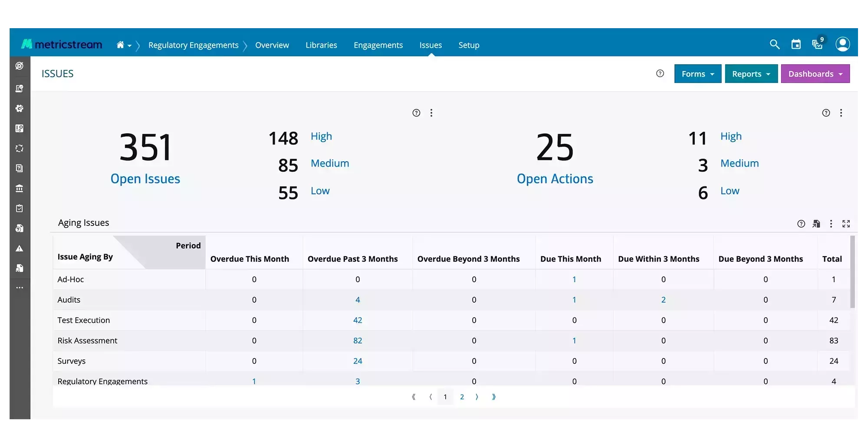868x447 pixels.
Task: Click Audits Due Within 3 Months value 2
Action: click(x=663, y=300)
